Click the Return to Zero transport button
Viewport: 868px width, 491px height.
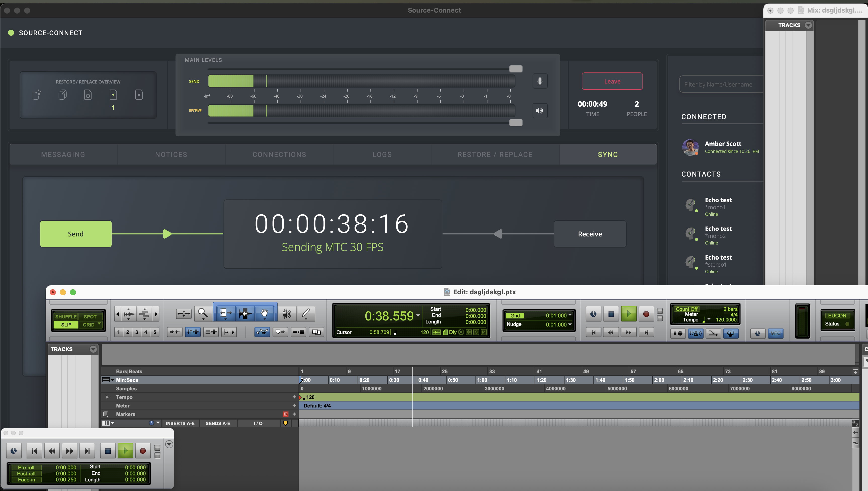click(594, 332)
